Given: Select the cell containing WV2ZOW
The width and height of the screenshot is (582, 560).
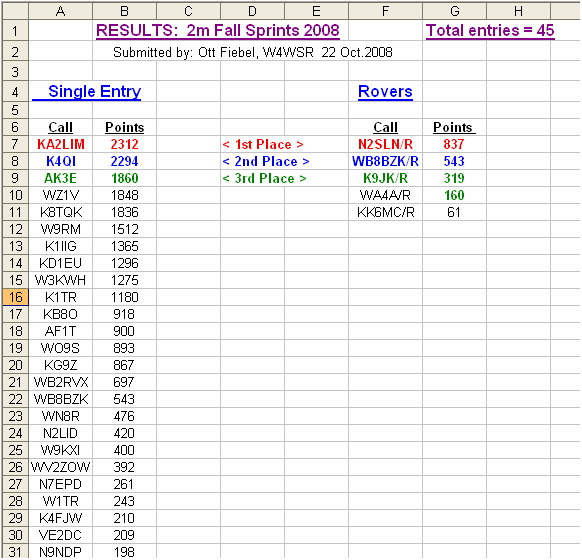Looking at the screenshot, I should pos(61,467).
